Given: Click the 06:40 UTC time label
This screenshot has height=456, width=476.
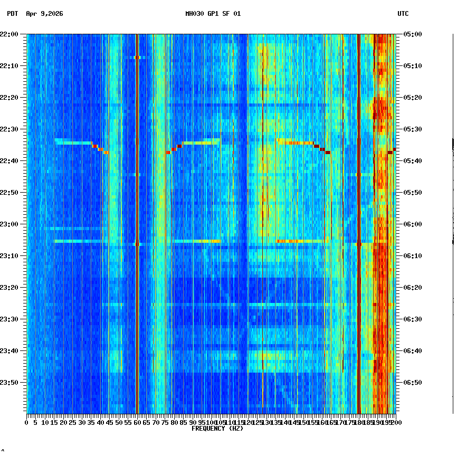Looking at the screenshot, I should point(413,351).
